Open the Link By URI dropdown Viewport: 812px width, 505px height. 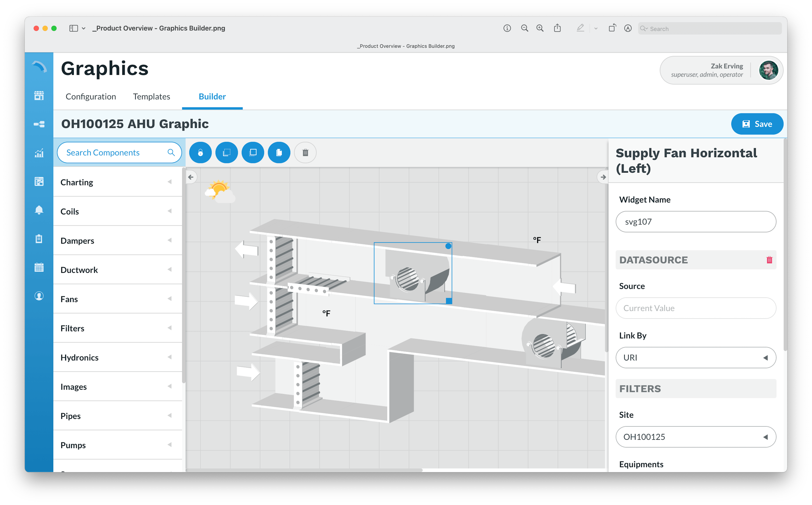[x=695, y=358]
